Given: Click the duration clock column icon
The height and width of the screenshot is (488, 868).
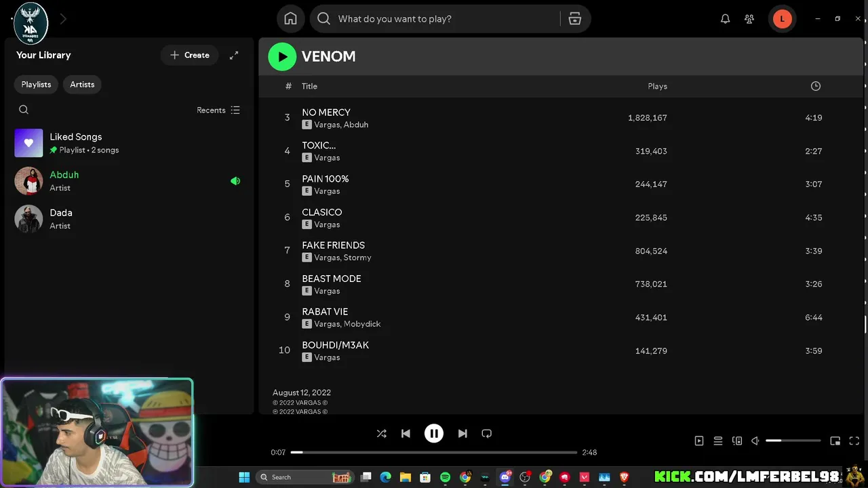Looking at the screenshot, I should (816, 86).
